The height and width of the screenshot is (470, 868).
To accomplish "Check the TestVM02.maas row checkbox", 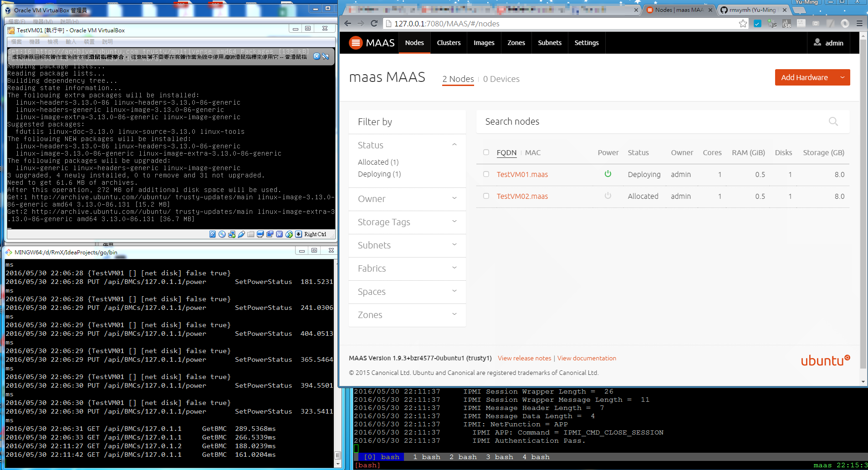I will coord(486,196).
